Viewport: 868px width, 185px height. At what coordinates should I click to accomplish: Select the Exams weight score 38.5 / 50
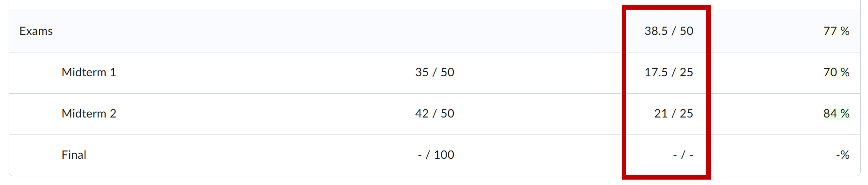669,31
